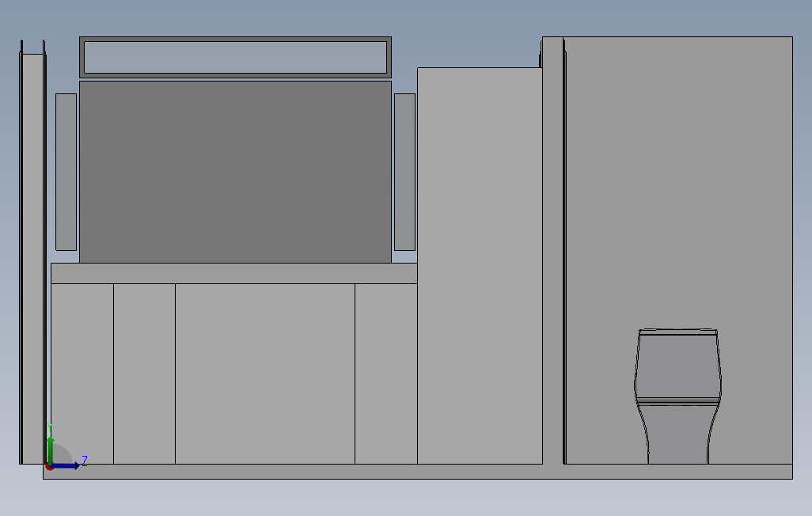
Task: Select the far-left vertical wall panel
Action: coord(32,259)
